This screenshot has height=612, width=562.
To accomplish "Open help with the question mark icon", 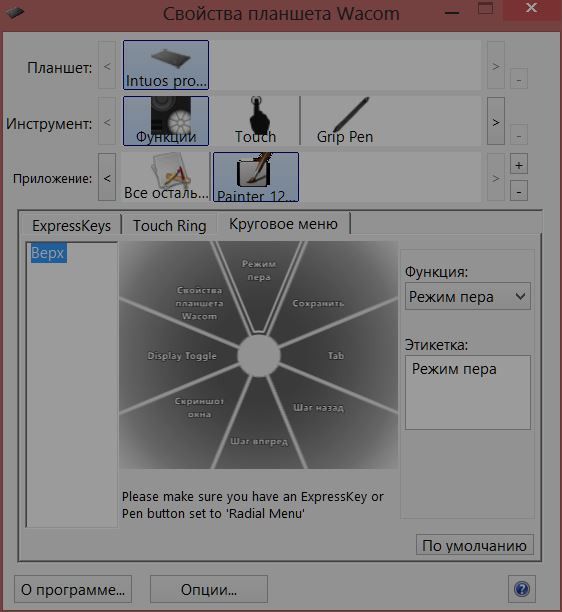I will (522, 589).
